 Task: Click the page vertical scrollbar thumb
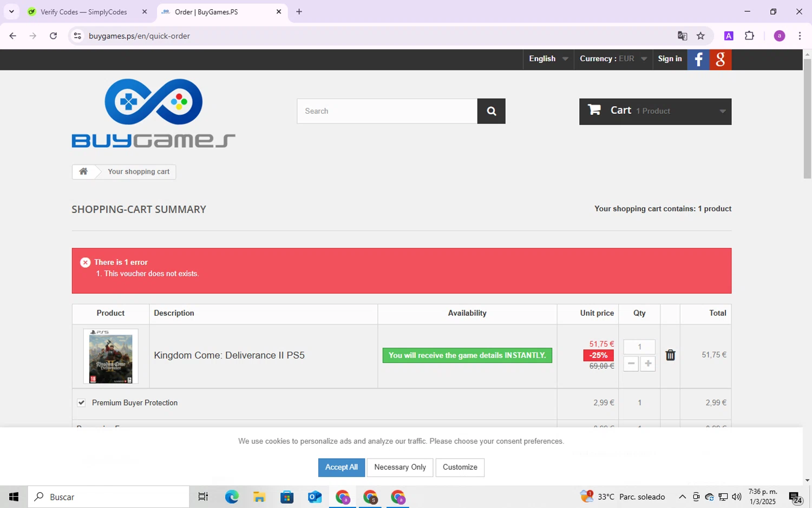(807, 119)
